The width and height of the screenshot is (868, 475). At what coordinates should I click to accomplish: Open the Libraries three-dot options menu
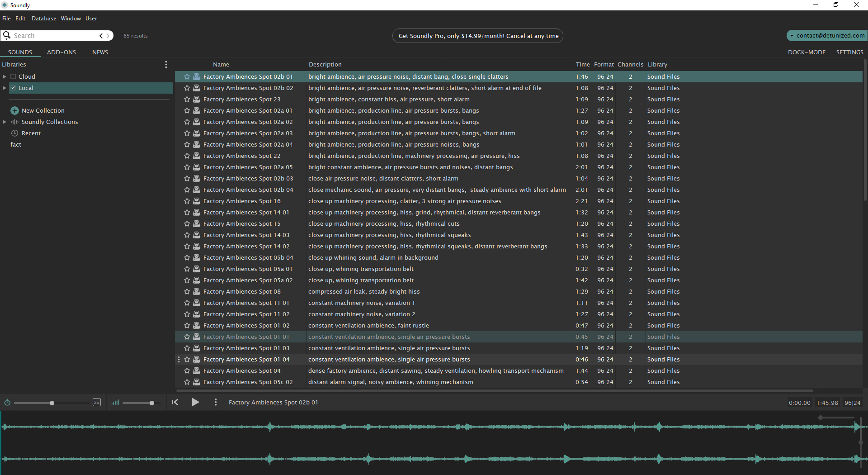coord(166,65)
